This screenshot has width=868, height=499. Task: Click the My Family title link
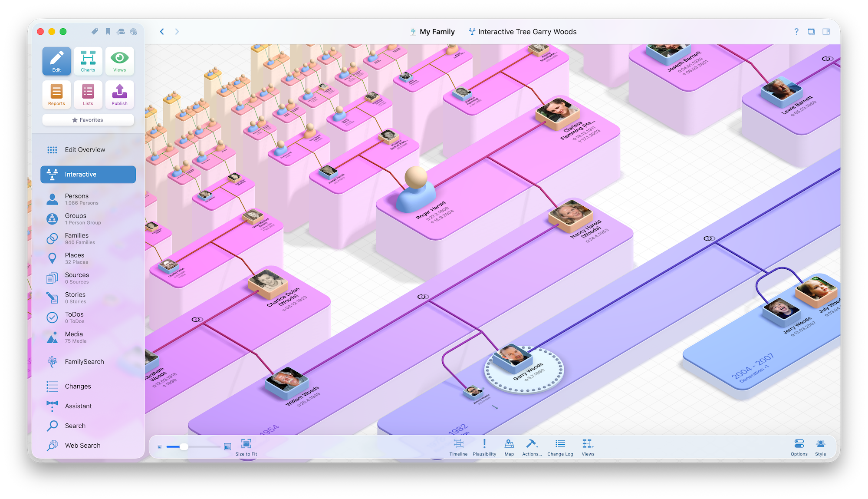coord(437,32)
